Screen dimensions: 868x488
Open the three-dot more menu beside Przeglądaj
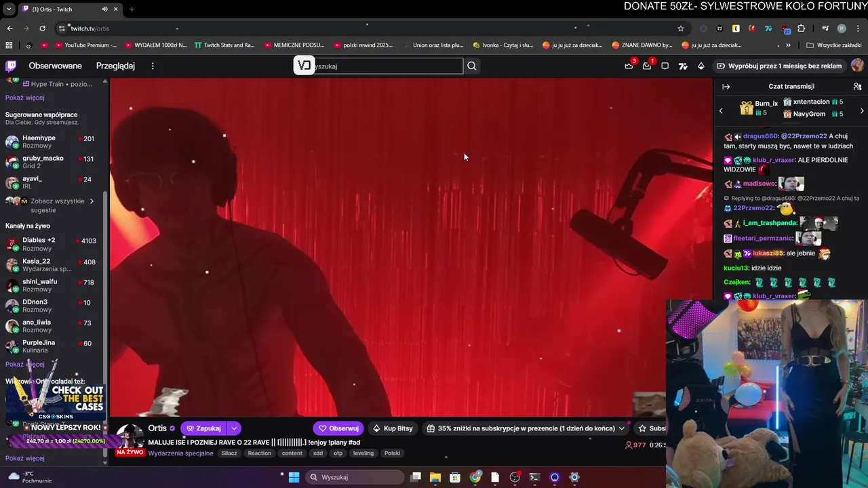153,66
